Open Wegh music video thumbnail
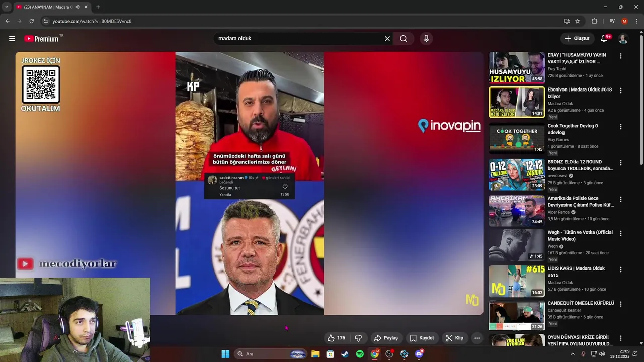Screen dimensions: 644x362 click(517, 245)
